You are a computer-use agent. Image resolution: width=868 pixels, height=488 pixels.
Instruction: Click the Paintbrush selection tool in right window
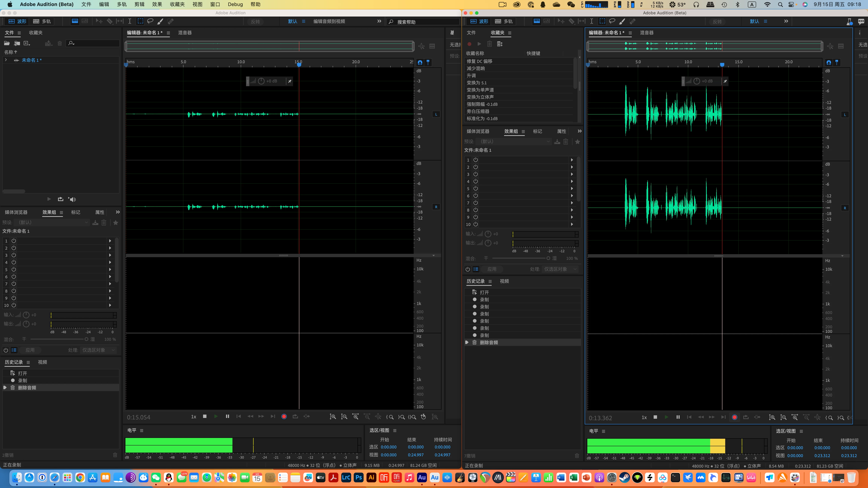pyautogui.click(x=622, y=21)
